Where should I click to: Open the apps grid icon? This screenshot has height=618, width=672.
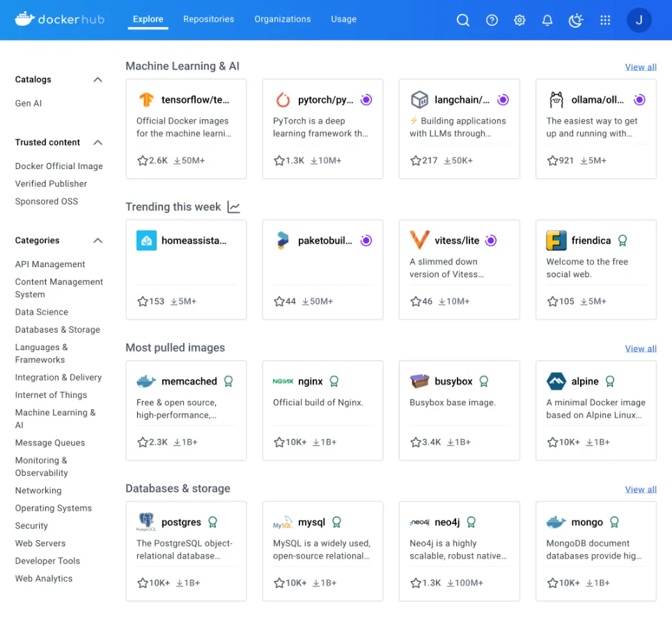pos(604,20)
